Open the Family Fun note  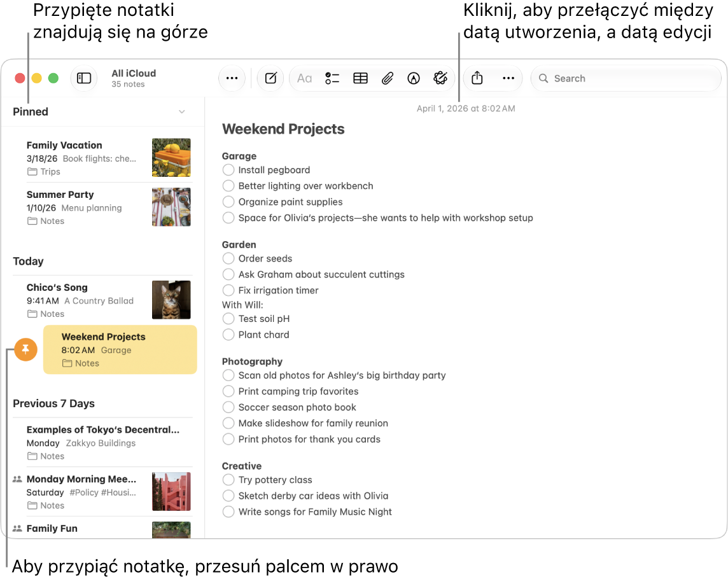(102, 528)
